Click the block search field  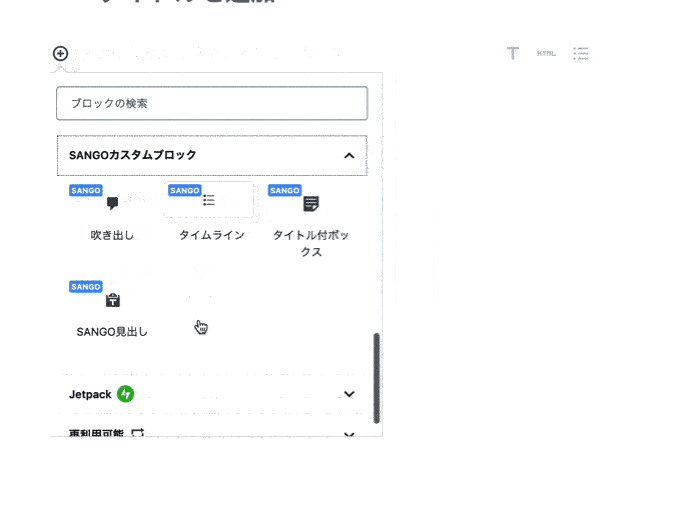[x=212, y=103]
